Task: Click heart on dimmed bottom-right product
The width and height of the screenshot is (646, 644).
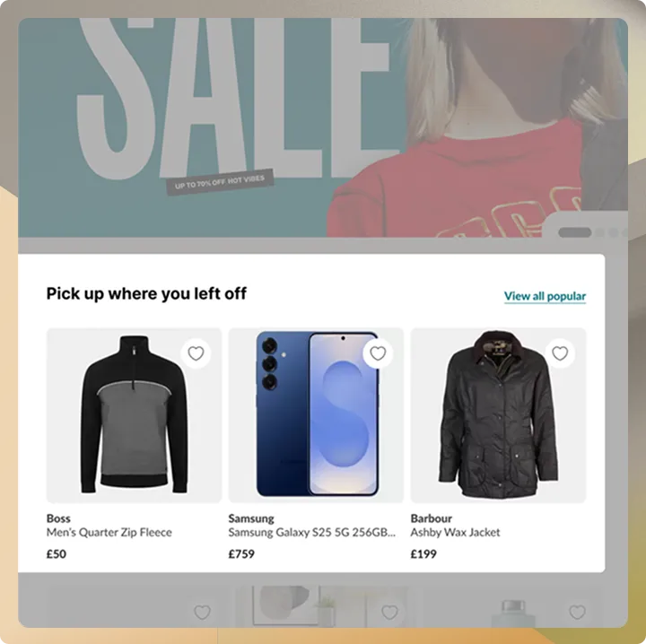Action: coord(577,613)
